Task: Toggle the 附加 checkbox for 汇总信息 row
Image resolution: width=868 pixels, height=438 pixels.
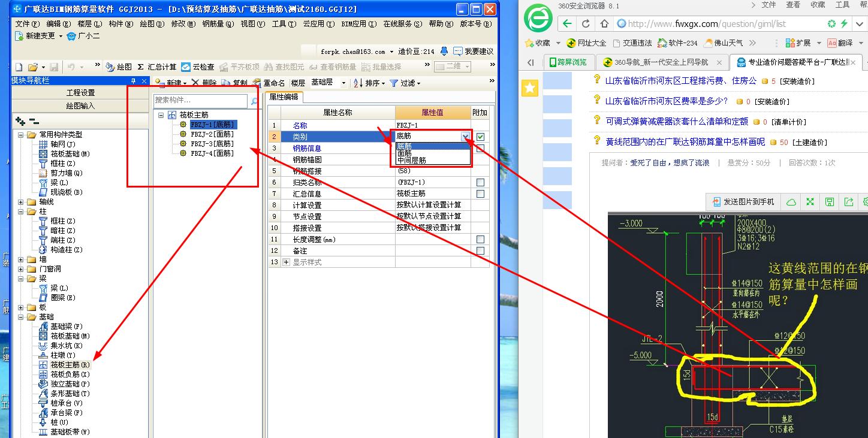Action: click(x=480, y=194)
